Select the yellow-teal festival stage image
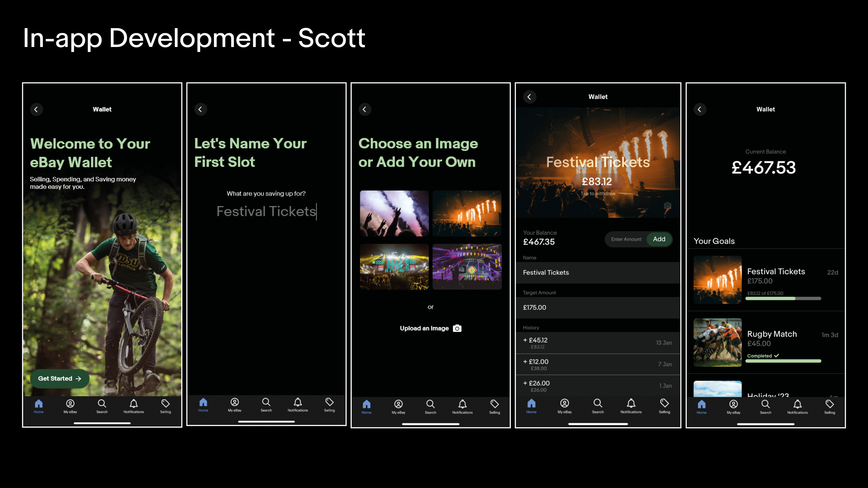Viewport: 868px width, 488px height. pyautogui.click(x=394, y=267)
